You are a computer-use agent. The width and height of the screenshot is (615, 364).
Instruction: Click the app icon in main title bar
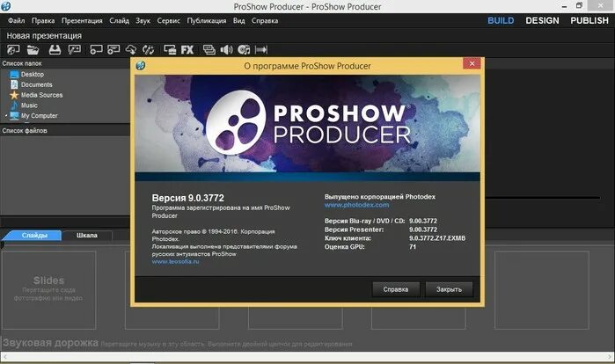pos(5,6)
